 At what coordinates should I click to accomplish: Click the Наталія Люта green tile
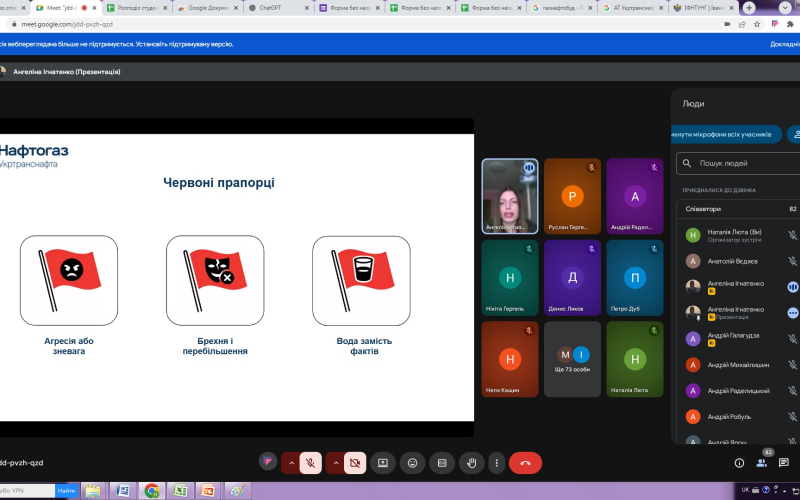[x=635, y=359]
